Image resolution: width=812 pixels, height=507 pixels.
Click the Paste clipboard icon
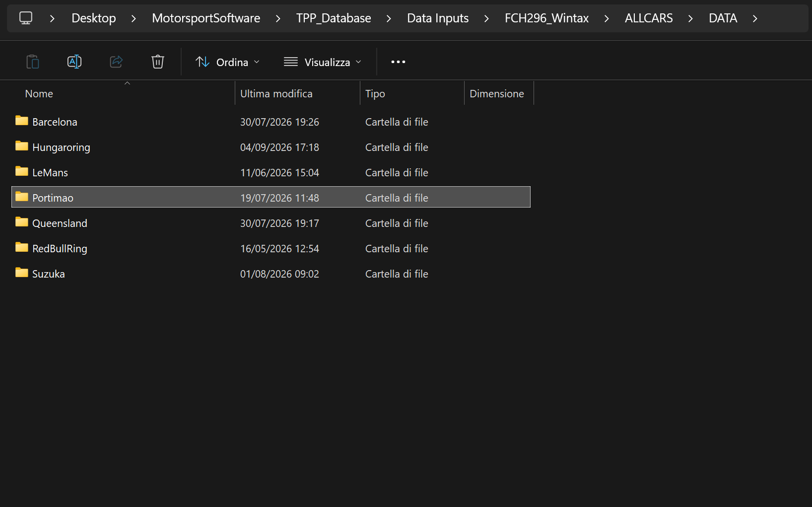pyautogui.click(x=33, y=62)
